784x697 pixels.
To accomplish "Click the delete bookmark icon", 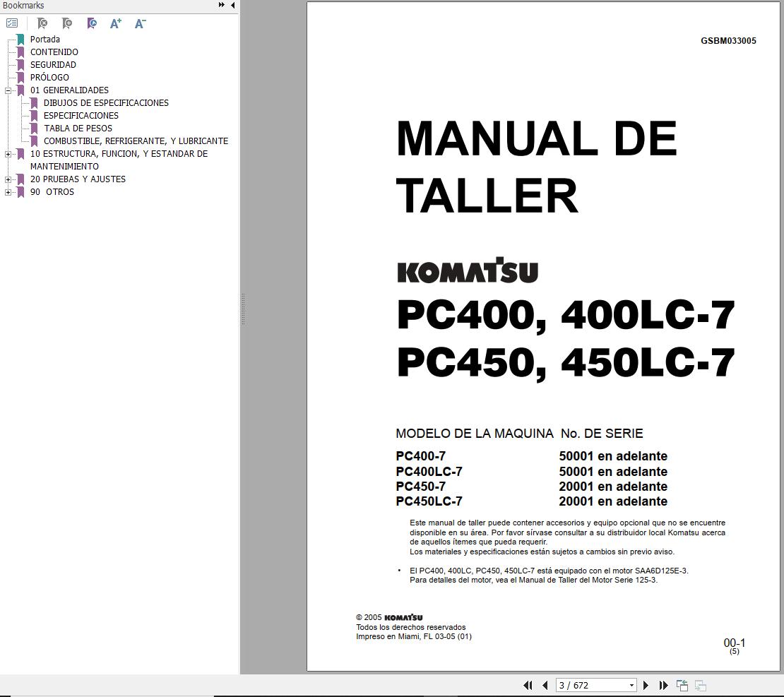I will (42, 23).
